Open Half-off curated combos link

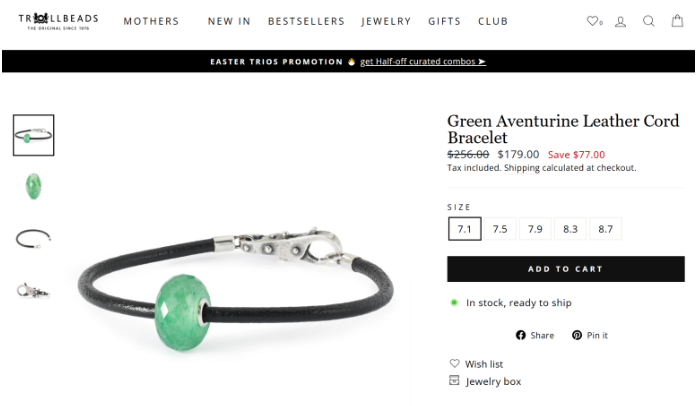pyautogui.click(x=423, y=62)
